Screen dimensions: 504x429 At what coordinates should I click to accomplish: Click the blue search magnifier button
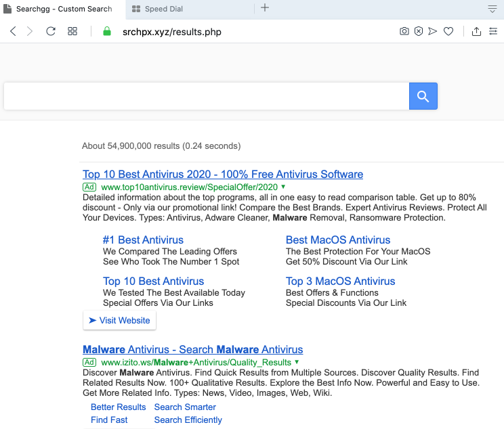click(423, 96)
